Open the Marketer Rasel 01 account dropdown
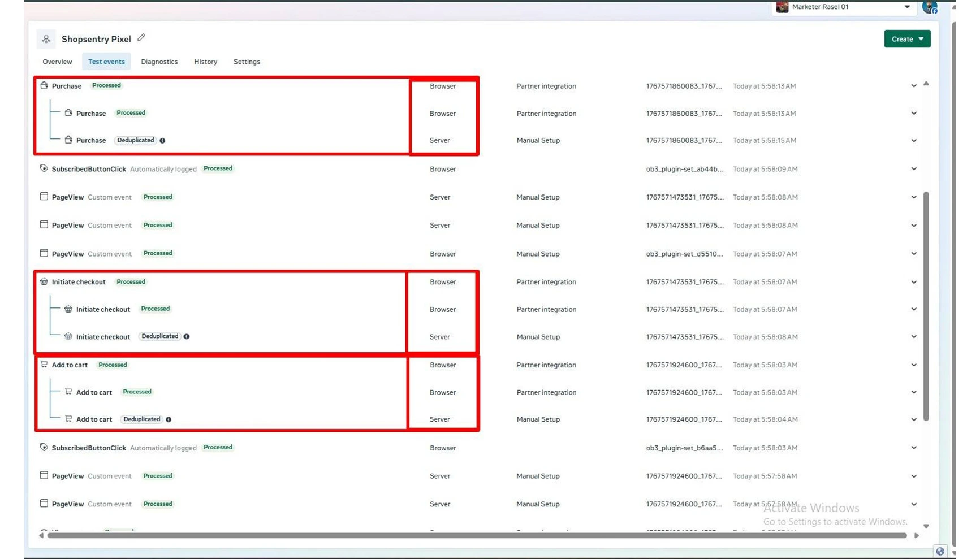This screenshot has height=559, width=980. point(843,7)
